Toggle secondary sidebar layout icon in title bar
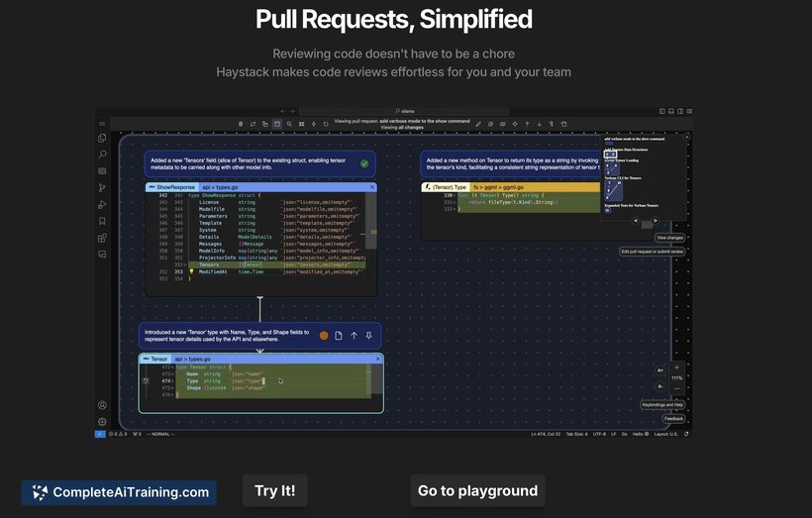The height and width of the screenshot is (518, 812). point(680,111)
